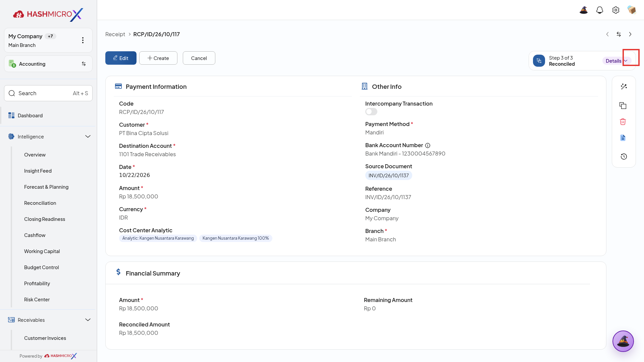Collapse the Intelligence menu section
The width and height of the screenshot is (644, 362).
[x=88, y=136]
